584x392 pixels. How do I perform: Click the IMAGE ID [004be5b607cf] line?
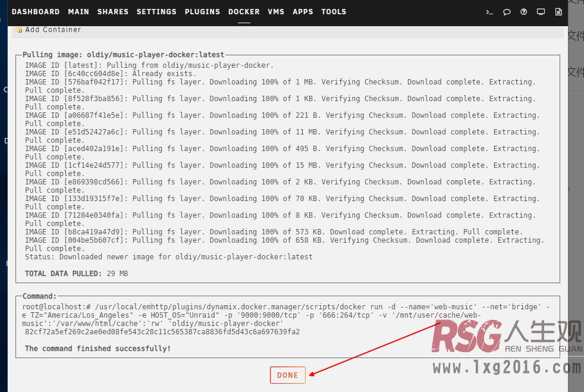pyautogui.click(x=284, y=244)
